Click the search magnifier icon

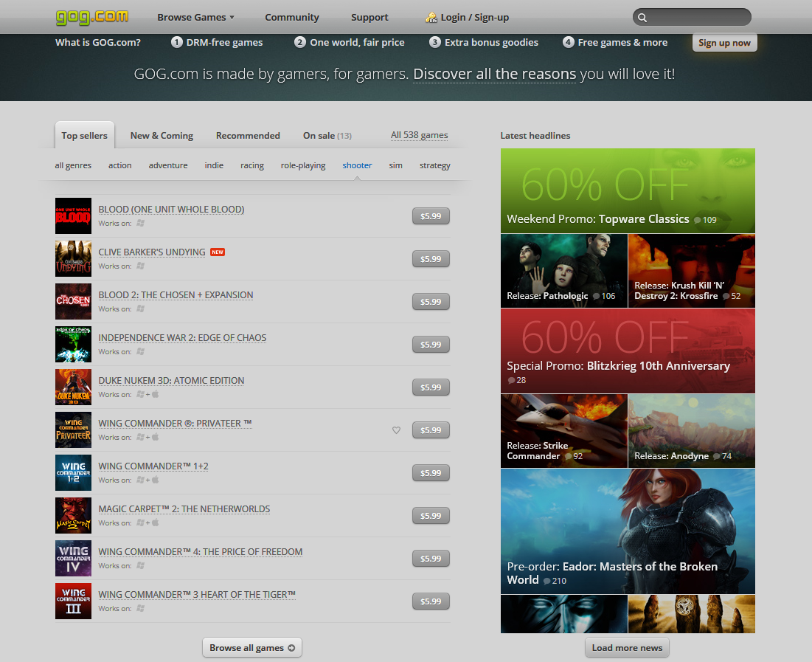pos(642,18)
